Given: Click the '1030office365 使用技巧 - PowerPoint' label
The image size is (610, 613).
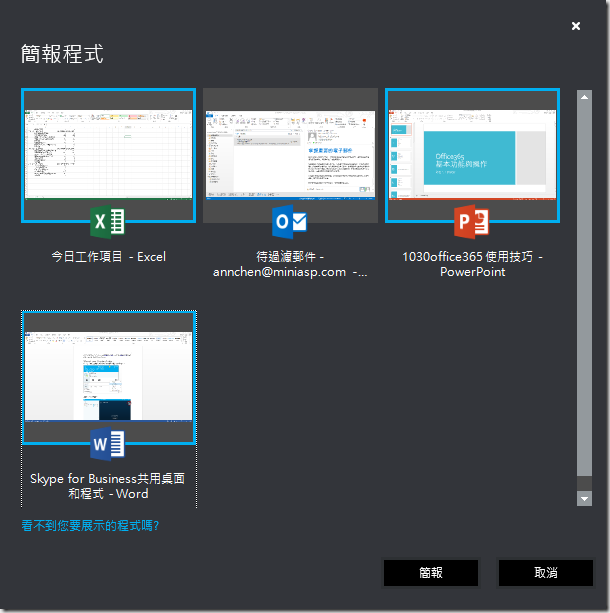Looking at the screenshot, I should [472, 264].
